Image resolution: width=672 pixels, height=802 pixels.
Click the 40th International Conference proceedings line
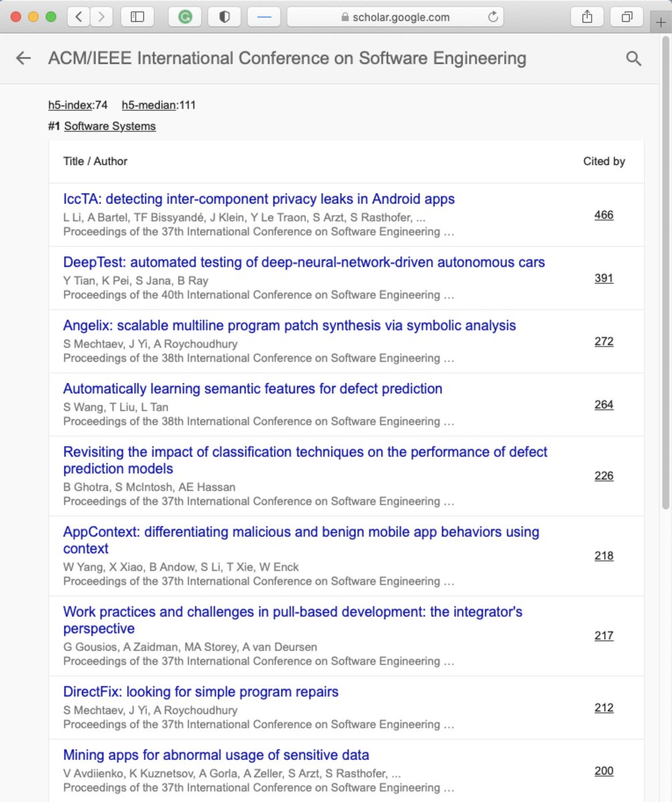(259, 295)
